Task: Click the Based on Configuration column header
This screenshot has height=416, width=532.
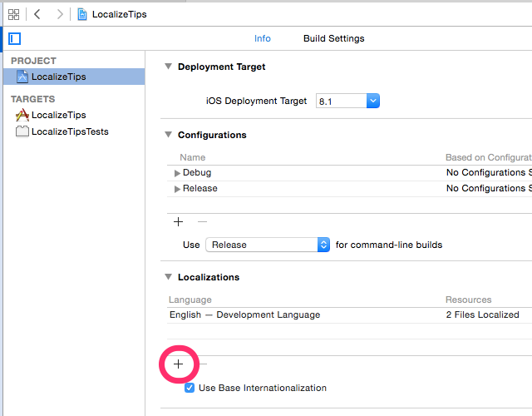Action: [489, 157]
